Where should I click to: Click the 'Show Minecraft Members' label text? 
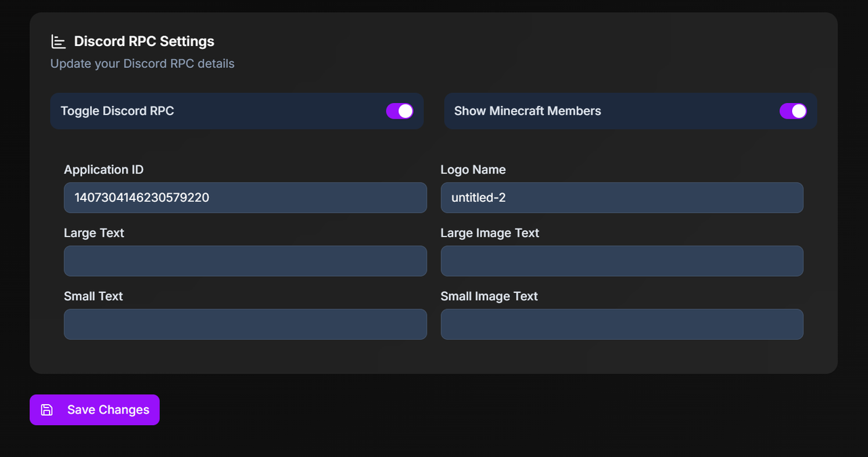[527, 111]
